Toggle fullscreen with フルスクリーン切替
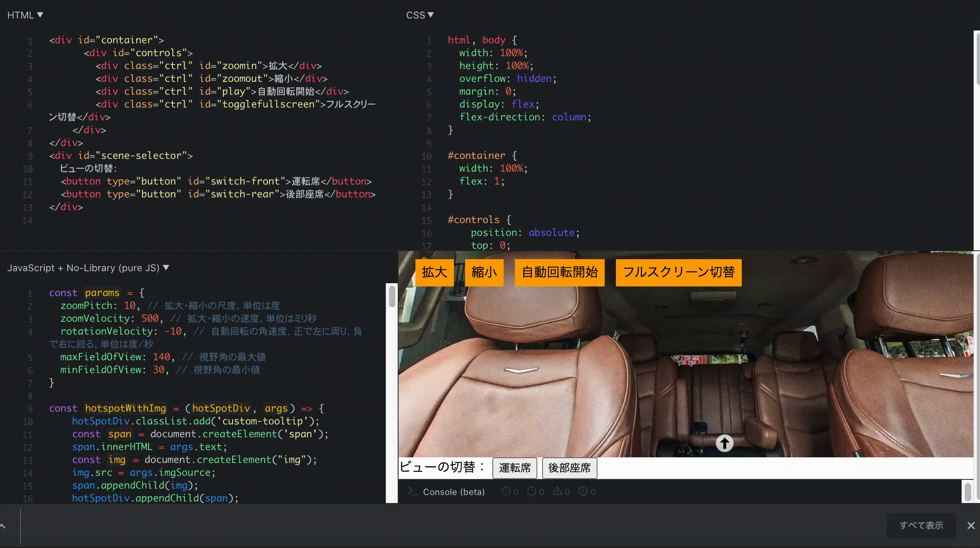The width and height of the screenshot is (980, 548). pyautogui.click(x=678, y=272)
